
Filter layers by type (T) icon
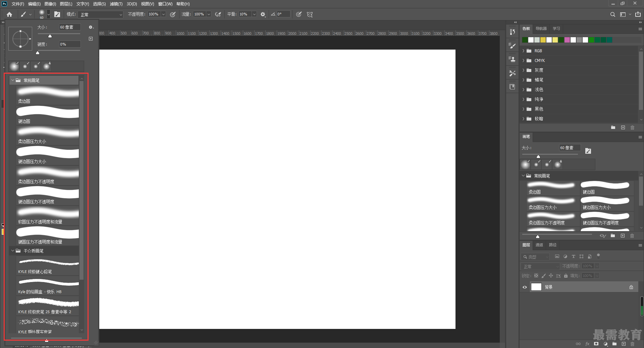point(574,257)
